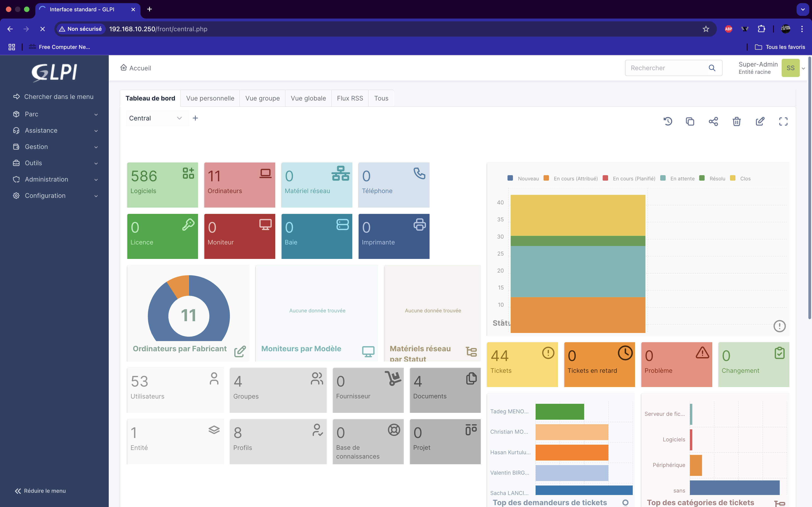This screenshot has width=812, height=507.
Task: Enter fullscreen mode for the dashboard
Action: [x=783, y=121]
